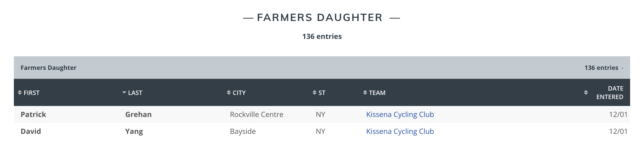This screenshot has height=151, width=644.
Task: Click the DATE ENTERED sort arrows
Action: pos(586,92)
